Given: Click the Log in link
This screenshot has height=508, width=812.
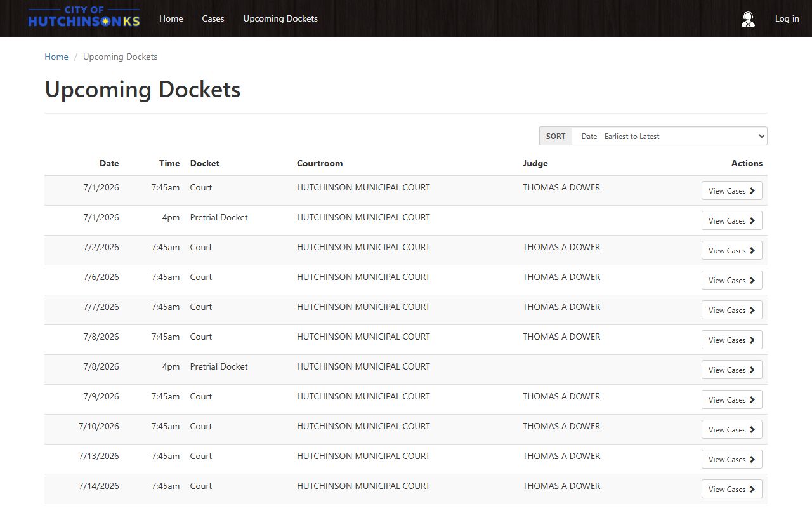Looking at the screenshot, I should [x=787, y=18].
